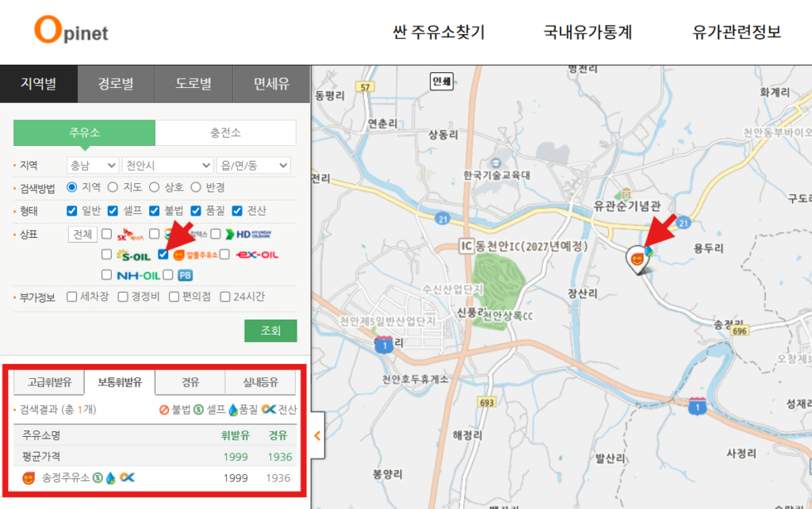The height and width of the screenshot is (509, 812).
Task: Expand the 읍/면/동 dropdown
Action: point(253,166)
